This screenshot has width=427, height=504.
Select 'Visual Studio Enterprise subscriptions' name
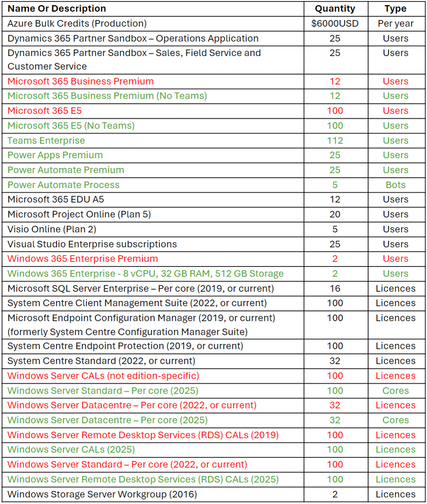(92, 244)
